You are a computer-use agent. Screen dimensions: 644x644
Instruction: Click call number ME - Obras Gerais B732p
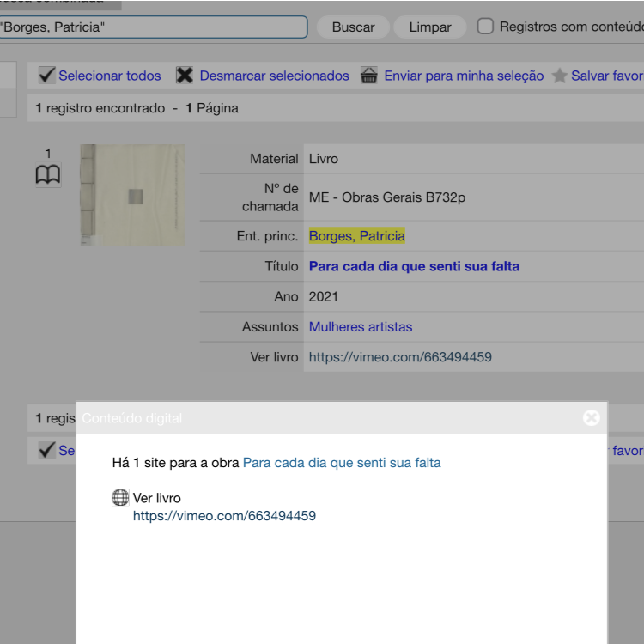click(387, 197)
